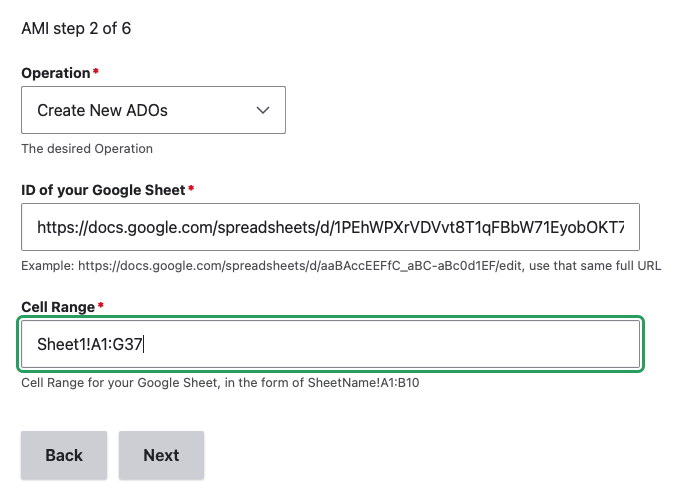This screenshot has height=492, width=679.
Task: Click the chevron arrow in the Operation select
Action: pyautogui.click(x=264, y=110)
